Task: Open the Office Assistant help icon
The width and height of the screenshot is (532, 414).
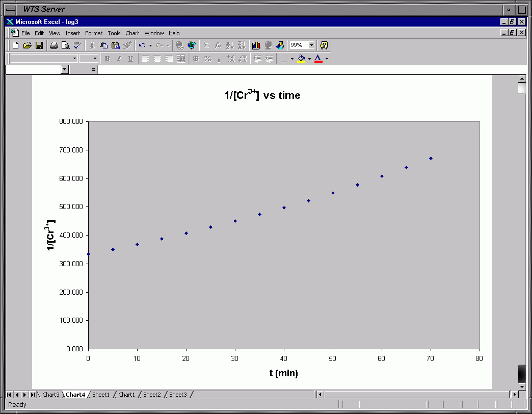Action: coord(324,45)
